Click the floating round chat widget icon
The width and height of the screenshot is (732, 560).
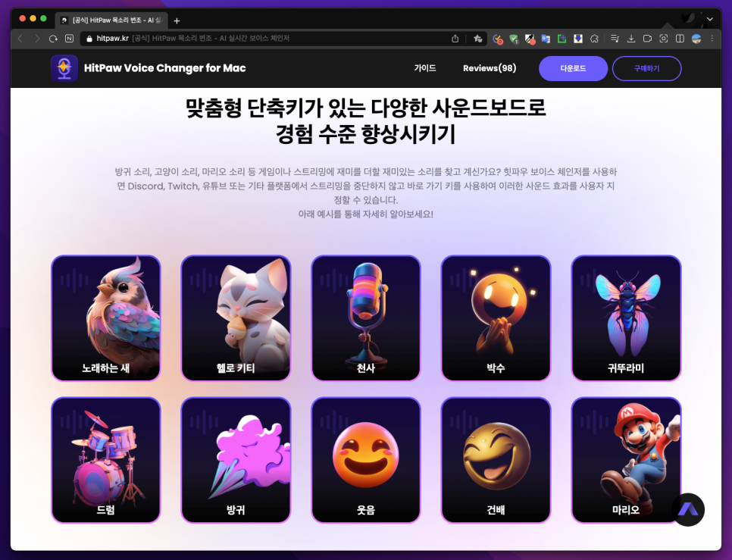pos(687,509)
